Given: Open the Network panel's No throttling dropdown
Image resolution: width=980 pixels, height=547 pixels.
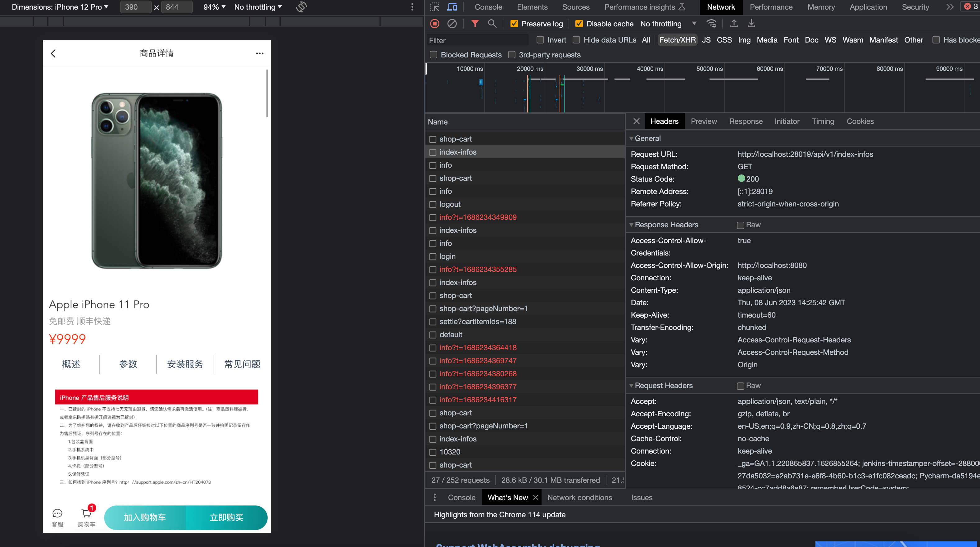Looking at the screenshot, I should click(x=669, y=24).
